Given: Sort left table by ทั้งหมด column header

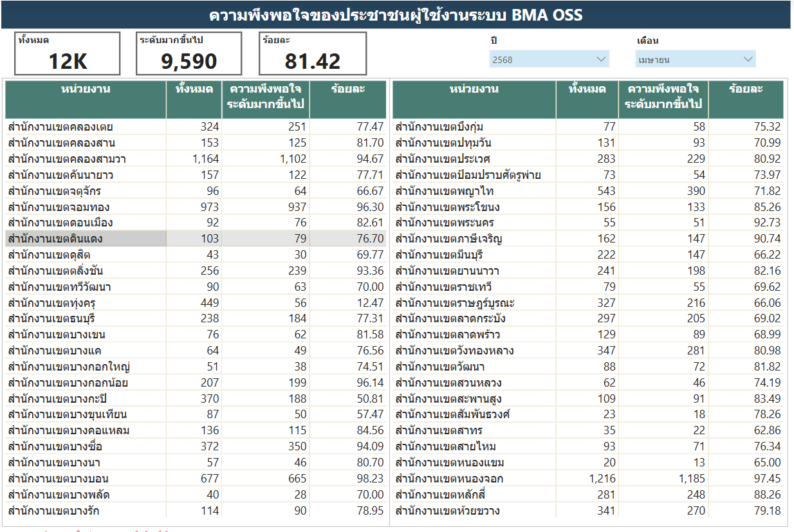Looking at the screenshot, I should (x=194, y=99).
